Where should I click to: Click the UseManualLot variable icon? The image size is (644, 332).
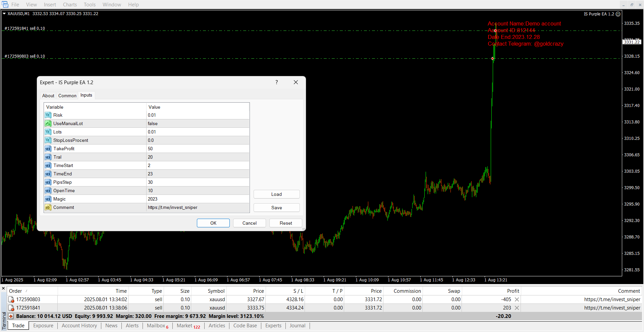[x=48, y=123]
